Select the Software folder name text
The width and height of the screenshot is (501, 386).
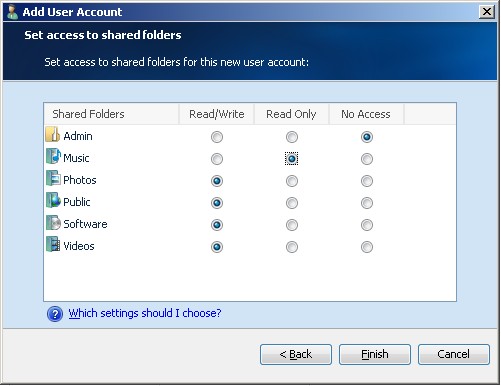pos(85,224)
